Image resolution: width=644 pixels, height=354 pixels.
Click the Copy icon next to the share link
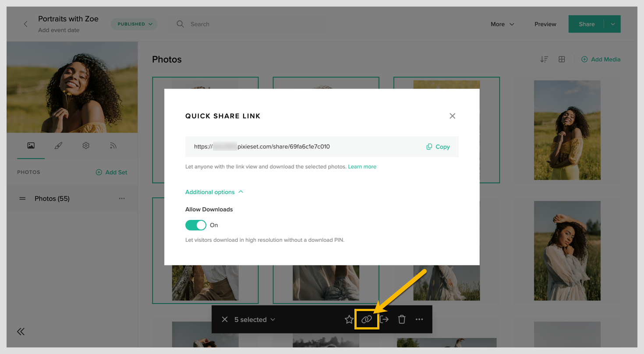429,147
